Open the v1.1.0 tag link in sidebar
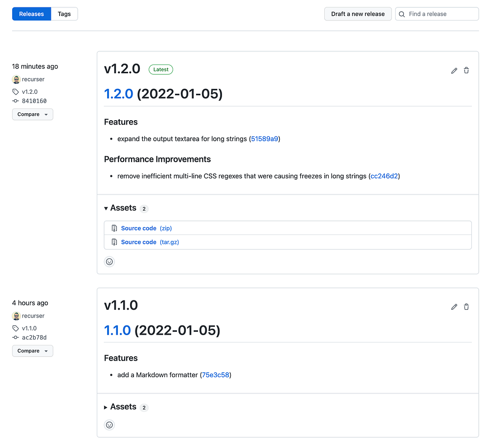489x448 pixels. click(29, 328)
